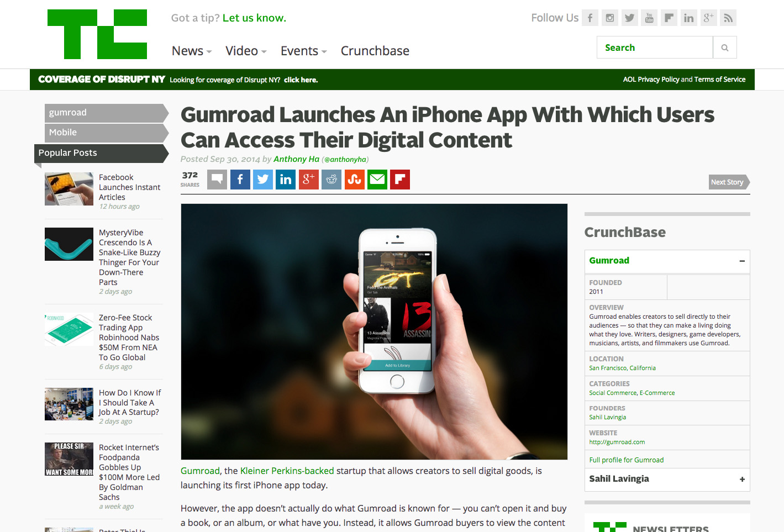Viewport: 784px width, 532px height.
Task: Open Full profile for Gumroad link
Action: click(x=627, y=460)
